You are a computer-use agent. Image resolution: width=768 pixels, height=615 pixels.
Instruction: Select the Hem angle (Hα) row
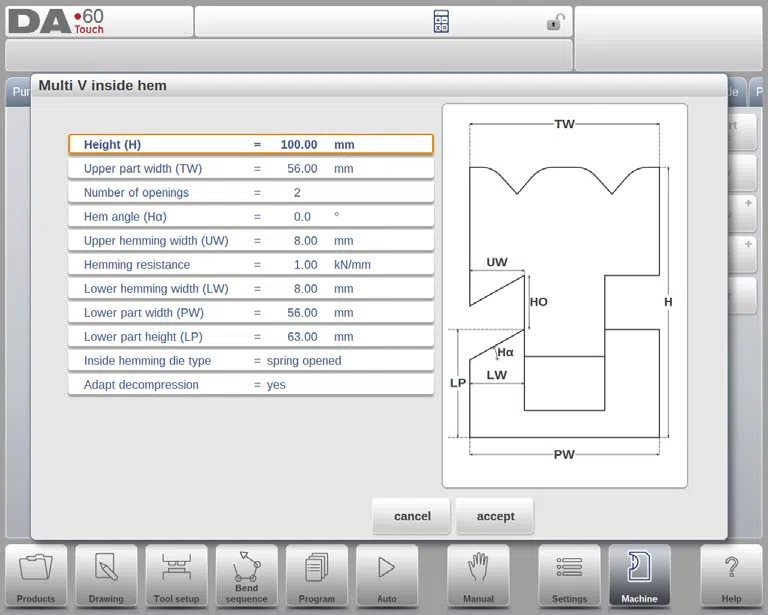click(x=251, y=216)
